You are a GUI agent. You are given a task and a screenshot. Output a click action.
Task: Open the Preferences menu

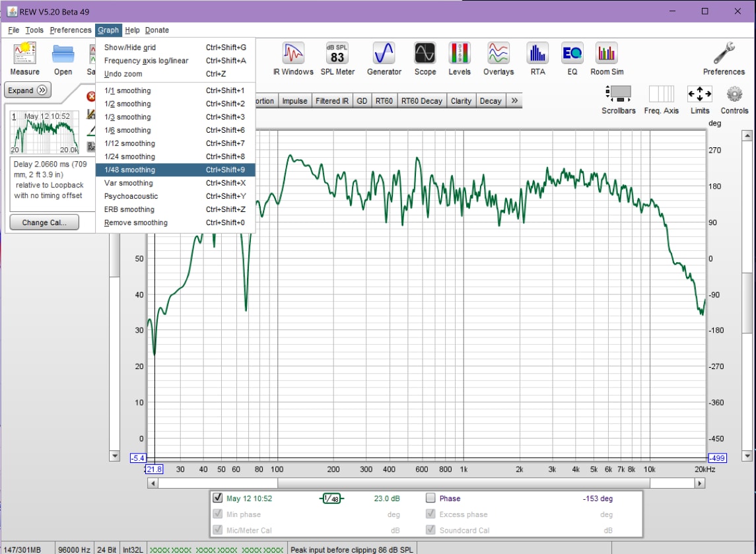71,30
